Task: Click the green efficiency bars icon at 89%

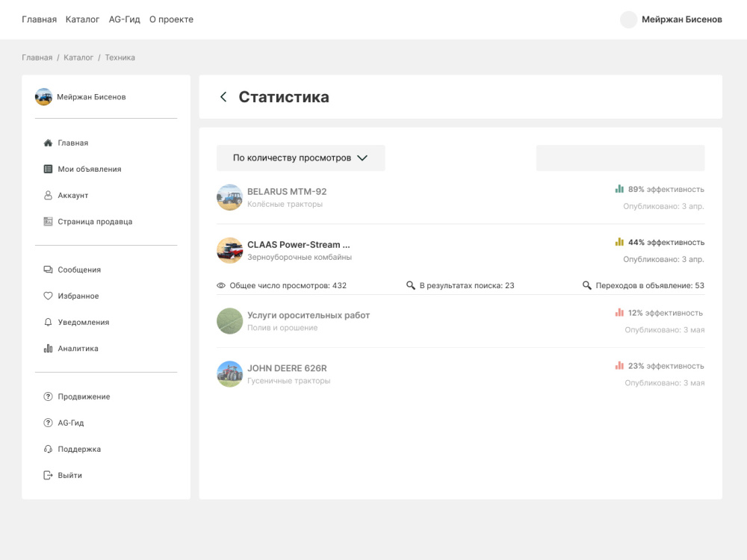Action: pos(619,189)
